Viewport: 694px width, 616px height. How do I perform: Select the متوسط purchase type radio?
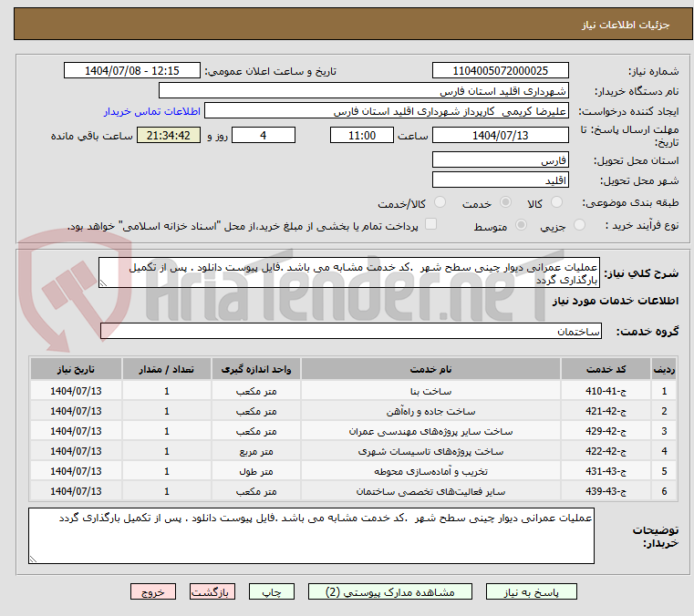[522, 225]
